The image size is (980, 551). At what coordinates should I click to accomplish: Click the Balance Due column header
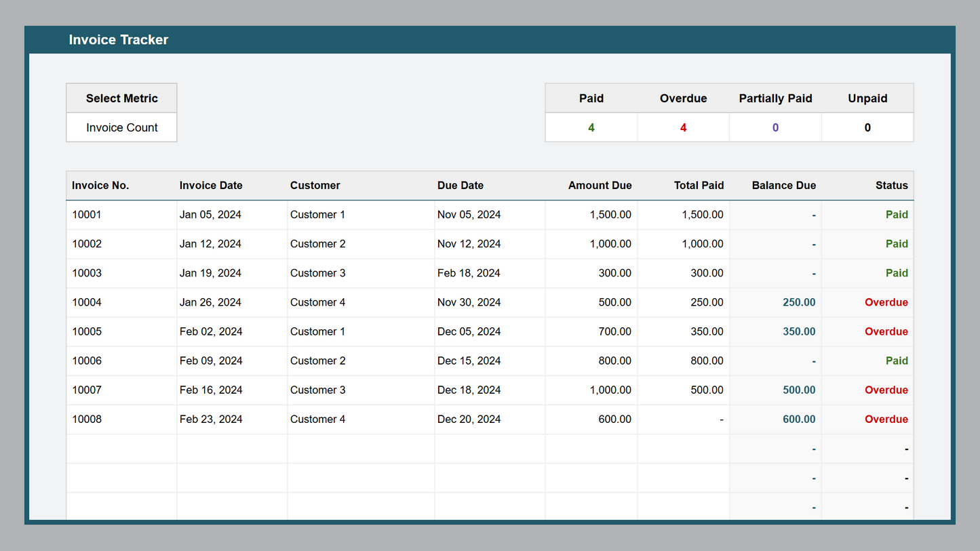tap(783, 186)
